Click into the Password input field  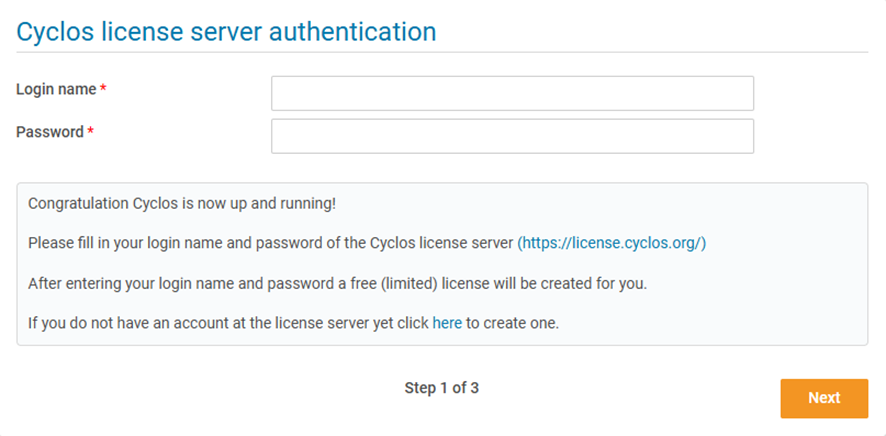(x=512, y=136)
